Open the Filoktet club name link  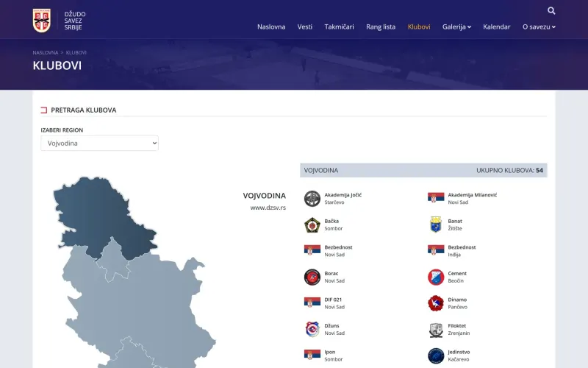[x=456, y=325]
